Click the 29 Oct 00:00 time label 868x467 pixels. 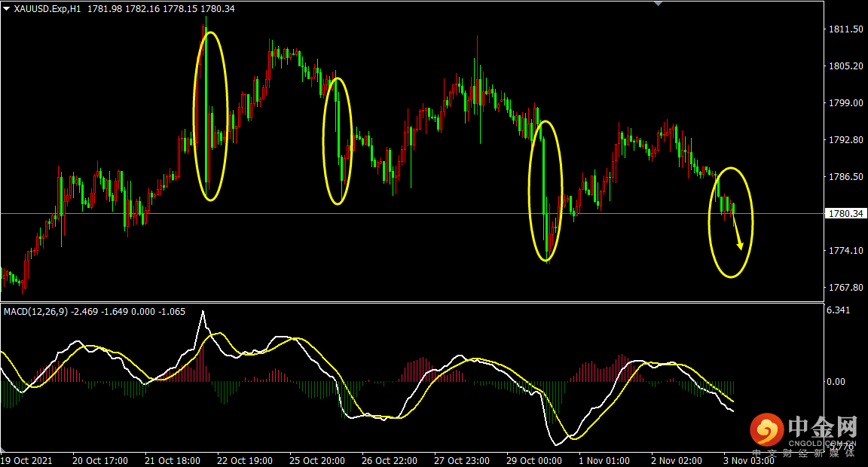[534, 460]
